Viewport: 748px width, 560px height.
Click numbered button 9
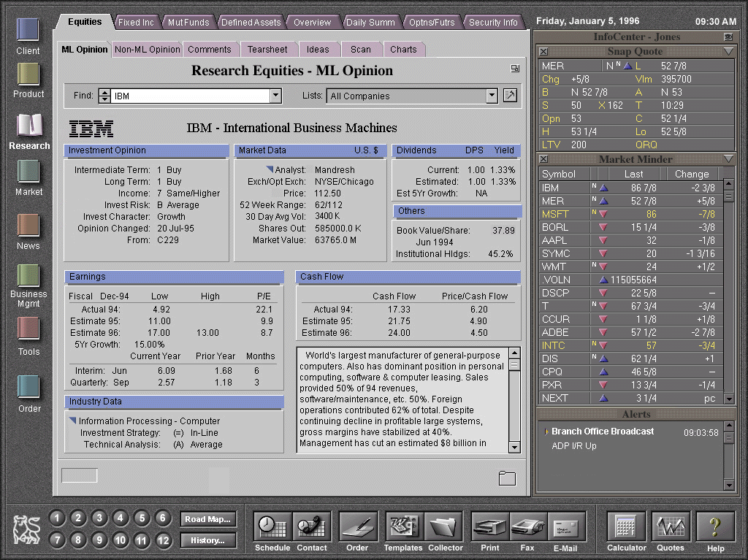coord(99,540)
